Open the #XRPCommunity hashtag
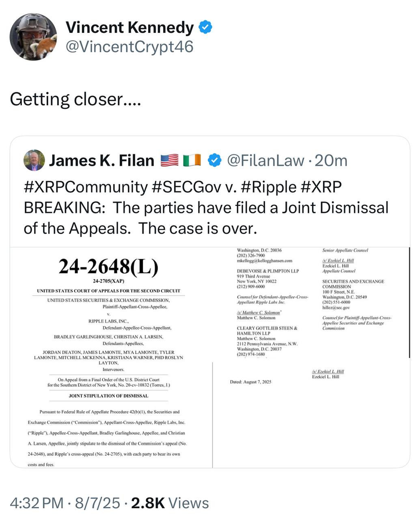Screen dimensions: 420x520 click(x=86, y=187)
